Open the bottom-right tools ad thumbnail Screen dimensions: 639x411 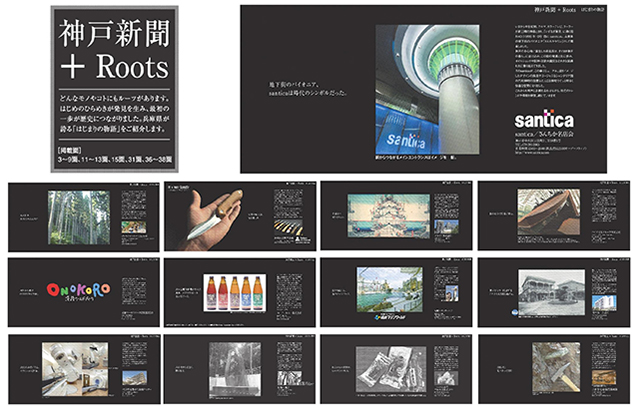pos(554,365)
